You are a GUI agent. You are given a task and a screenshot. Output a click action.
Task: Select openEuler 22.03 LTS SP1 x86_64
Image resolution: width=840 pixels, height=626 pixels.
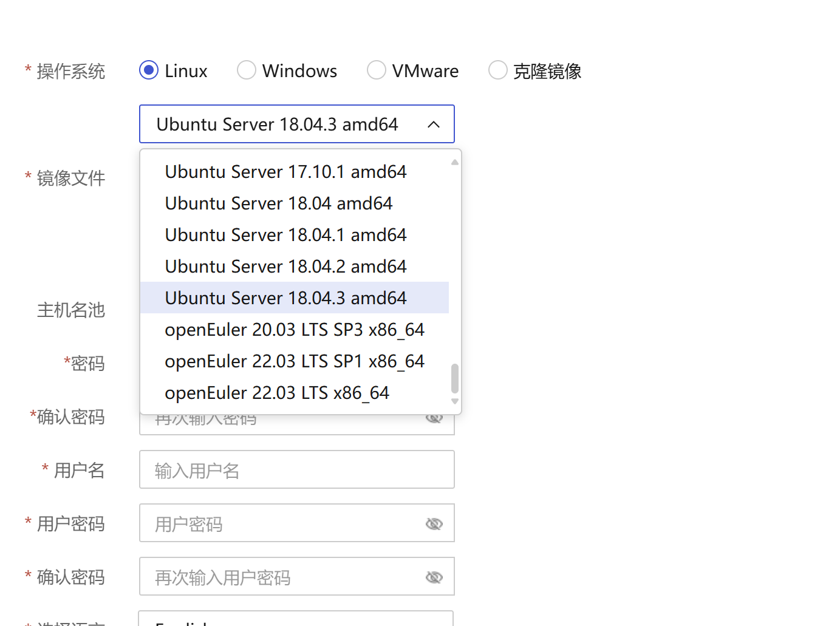pos(295,361)
